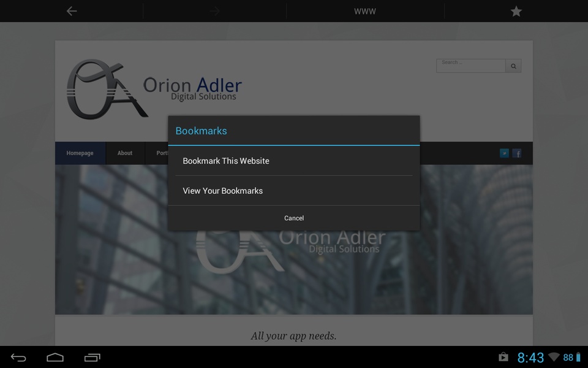This screenshot has width=588, height=368.
Task: Click the site Search input field
Action: click(470, 66)
